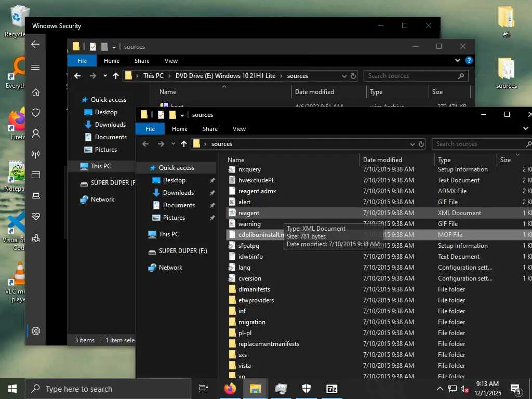This screenshot has width=532, height=399.
Task: Open the efi folder on desktop
Action: tap(506, 21)
